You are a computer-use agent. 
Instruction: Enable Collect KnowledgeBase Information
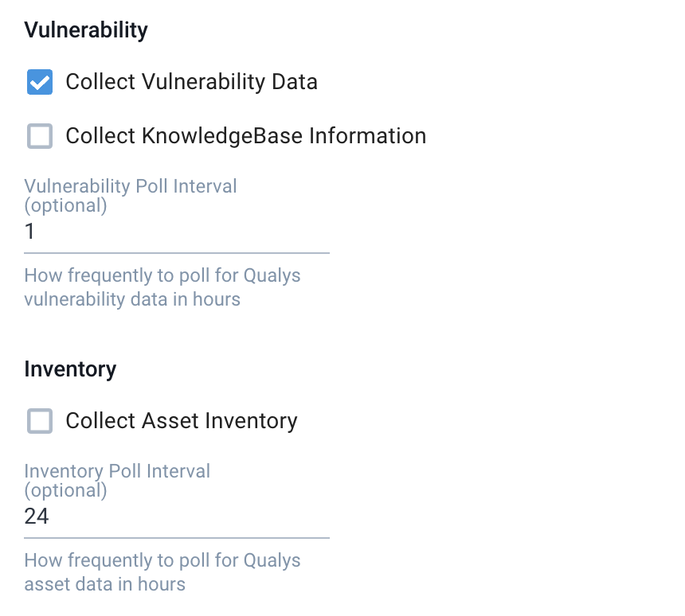pos(39,135)
